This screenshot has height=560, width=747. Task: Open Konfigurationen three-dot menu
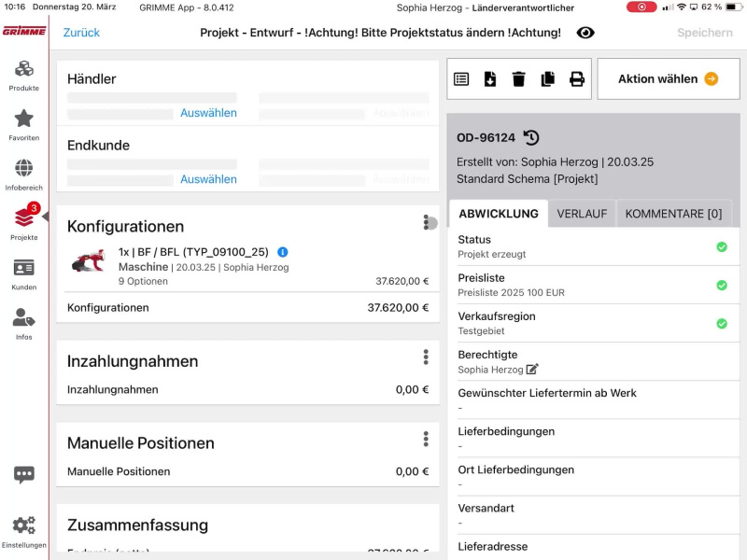pos(427,222)
